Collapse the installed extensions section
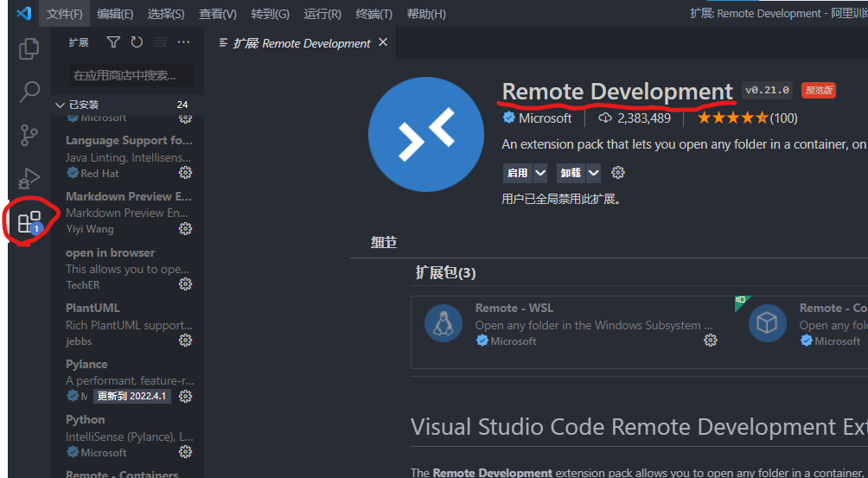Screen dimensions: 868x478 coord(60,105)
